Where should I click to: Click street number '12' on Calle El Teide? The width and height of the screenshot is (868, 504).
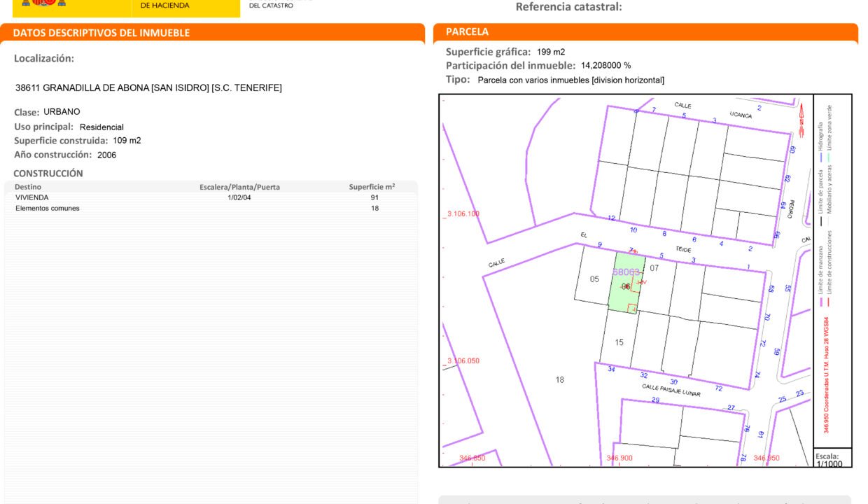[x=612, y=218]
